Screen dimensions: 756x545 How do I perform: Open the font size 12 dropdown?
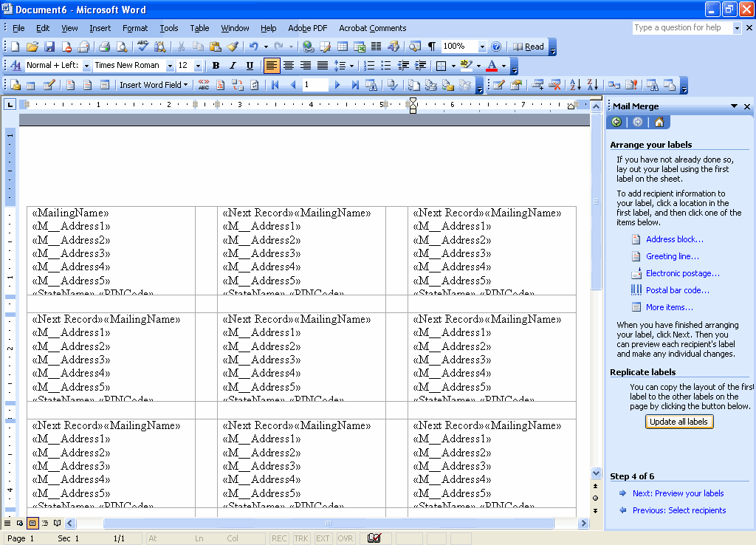point(198,66)
